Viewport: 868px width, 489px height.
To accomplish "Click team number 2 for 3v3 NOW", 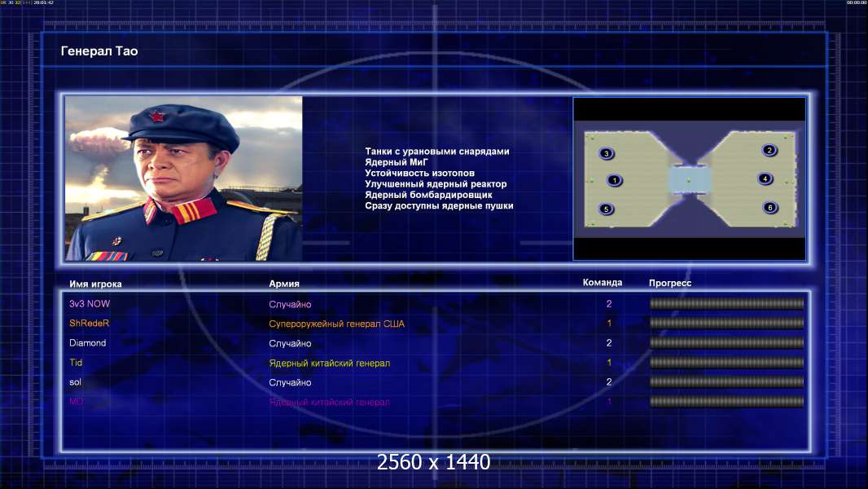I will (609, 303).
